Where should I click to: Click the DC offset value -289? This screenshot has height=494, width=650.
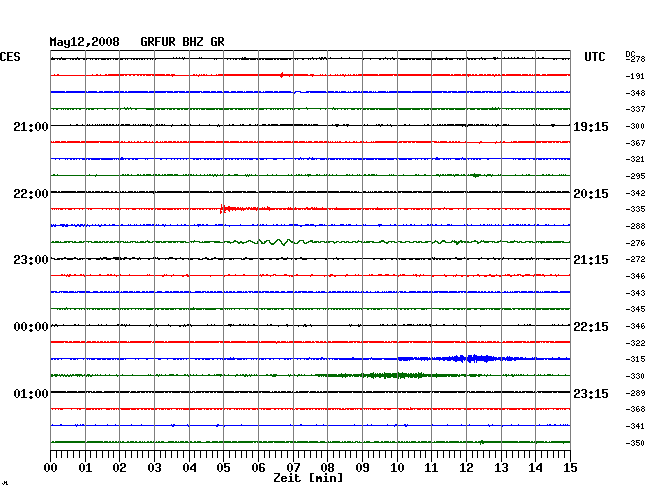pyautogui.click(x=635, y=393)
